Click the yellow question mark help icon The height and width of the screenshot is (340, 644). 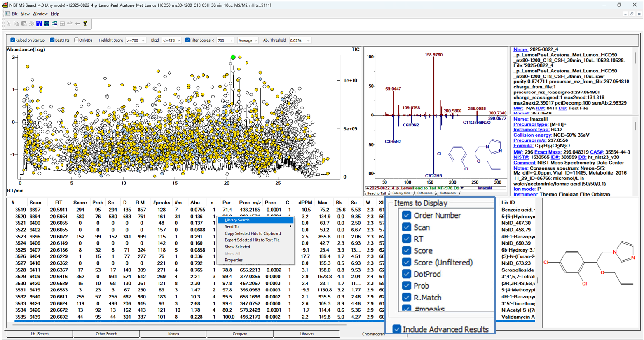pos(85,23)
